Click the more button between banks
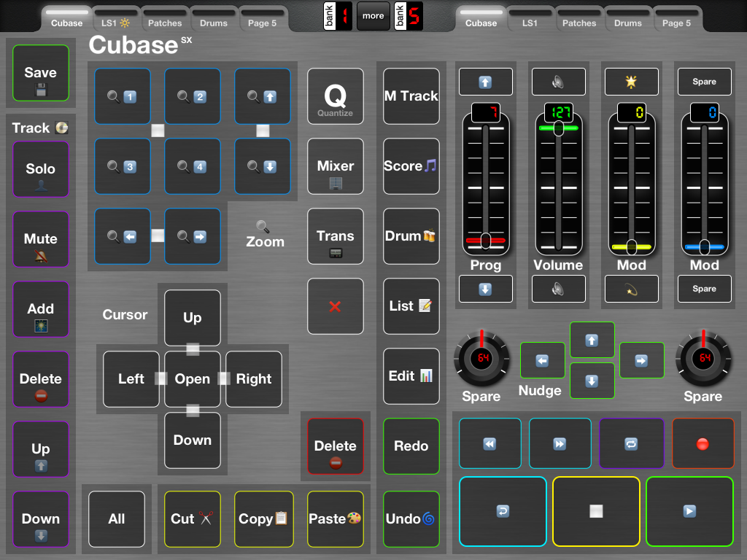Viewport: 747px width, 560px height. click(373, 16)
